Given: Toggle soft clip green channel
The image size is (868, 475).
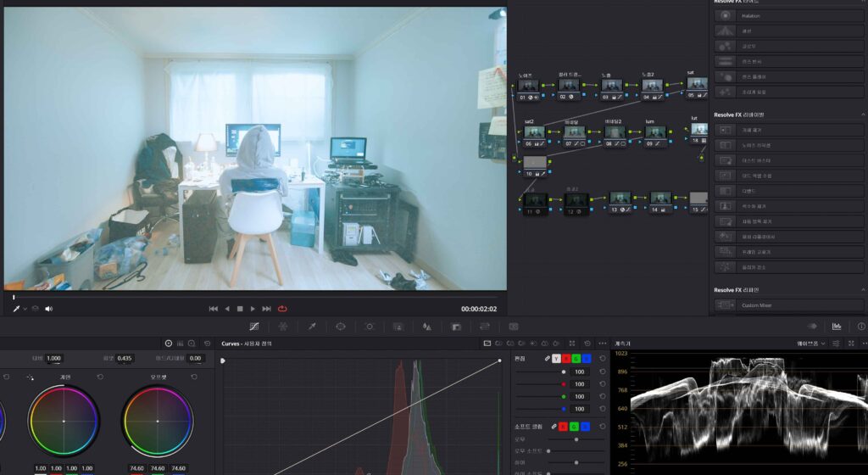Looking at the screenshot, I should pyautogui.click(x=574, y=427).
